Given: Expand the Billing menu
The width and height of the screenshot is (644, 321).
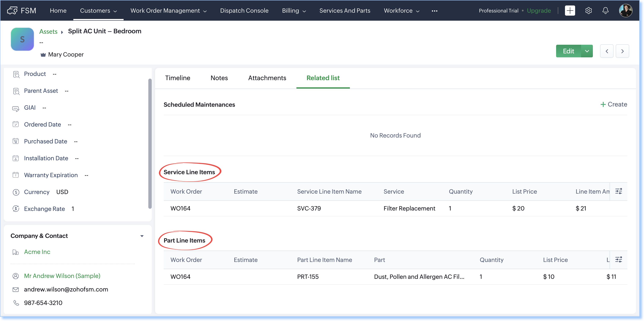Looking at the screenshot, I should tap(294, 11).
